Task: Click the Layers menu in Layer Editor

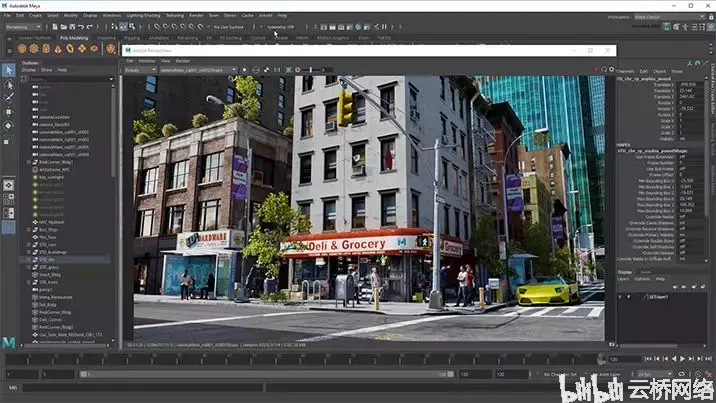Action: click(x=623, y=278)
